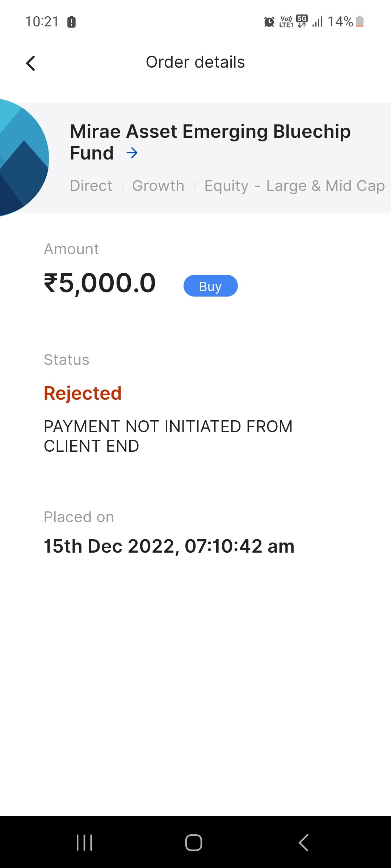The height and width of the screenshot is (868, 391).
Task: Tap the battery alert notification icon
Action: tap(72, 22)
